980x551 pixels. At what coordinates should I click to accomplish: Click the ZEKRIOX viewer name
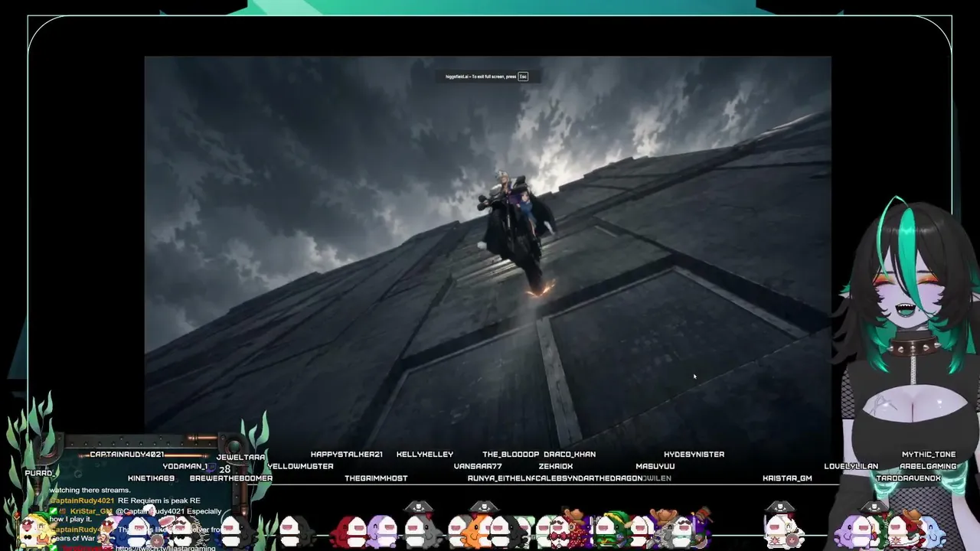(556, 466)
